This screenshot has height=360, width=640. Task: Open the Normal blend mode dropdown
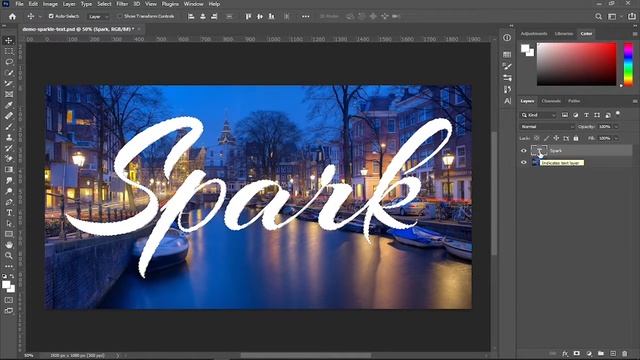tap(547, 127)
